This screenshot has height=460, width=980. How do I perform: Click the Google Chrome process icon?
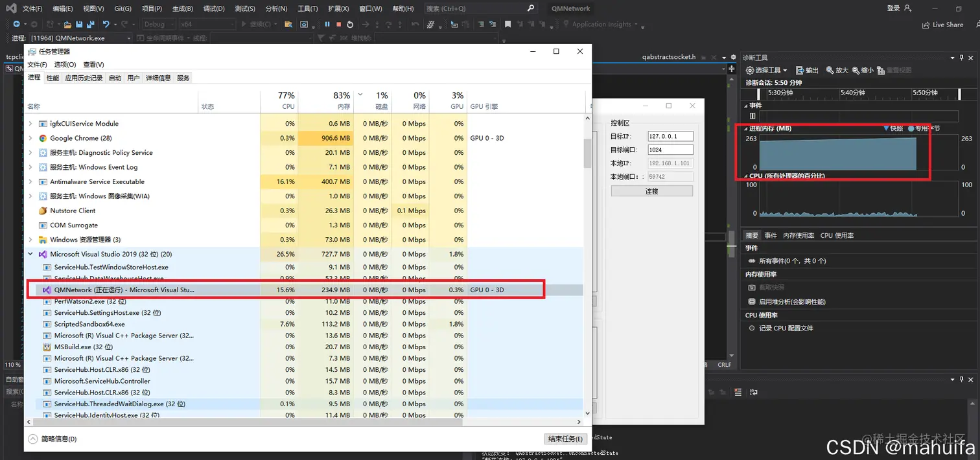(43, 138)
